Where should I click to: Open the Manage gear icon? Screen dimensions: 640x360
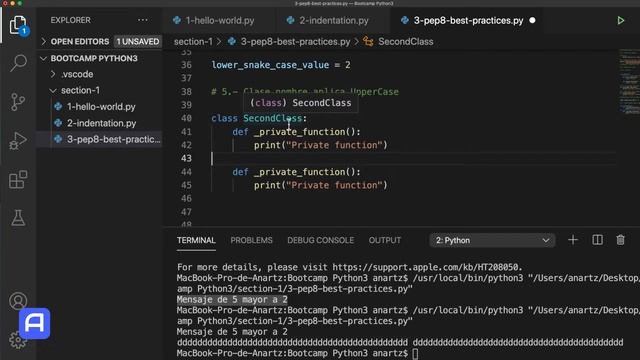pos(17,340)
